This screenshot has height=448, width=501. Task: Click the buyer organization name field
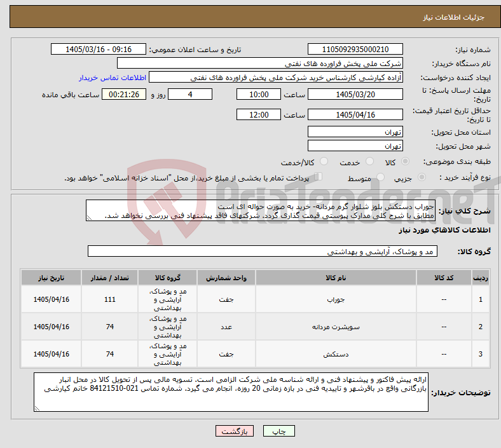click(x=260, y=63)
